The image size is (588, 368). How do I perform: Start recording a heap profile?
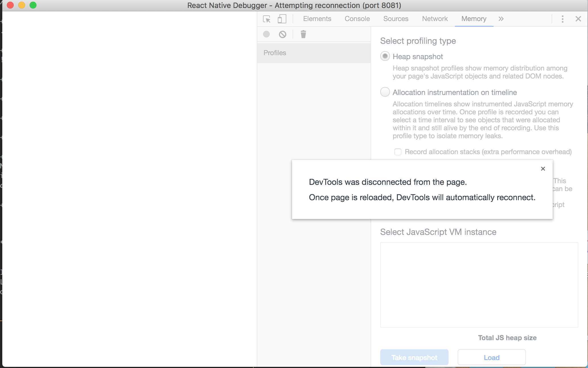(x=266, y=34)
